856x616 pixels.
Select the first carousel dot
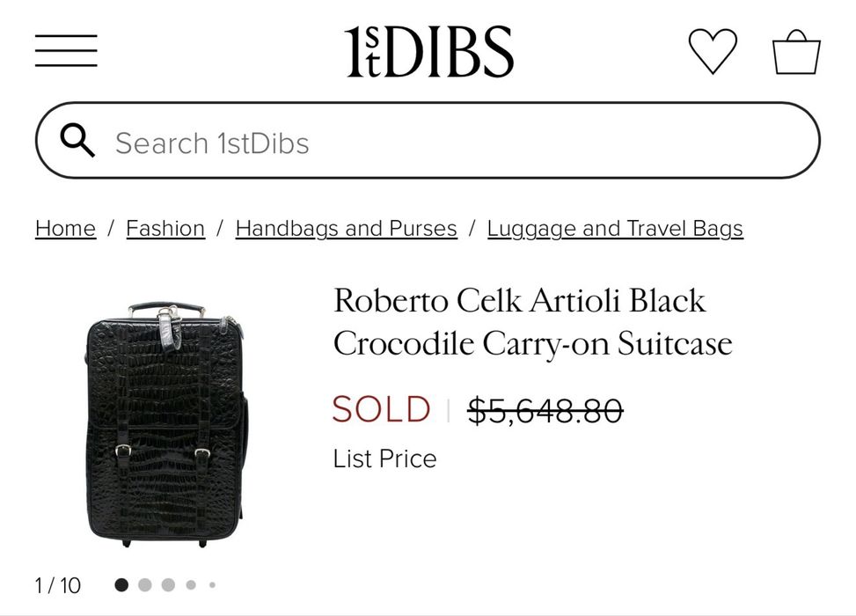pos(121,584)
